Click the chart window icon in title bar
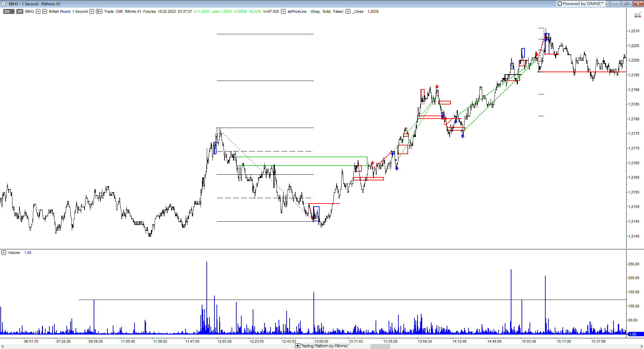Viewport: 644px width, 349px height. 4,4
